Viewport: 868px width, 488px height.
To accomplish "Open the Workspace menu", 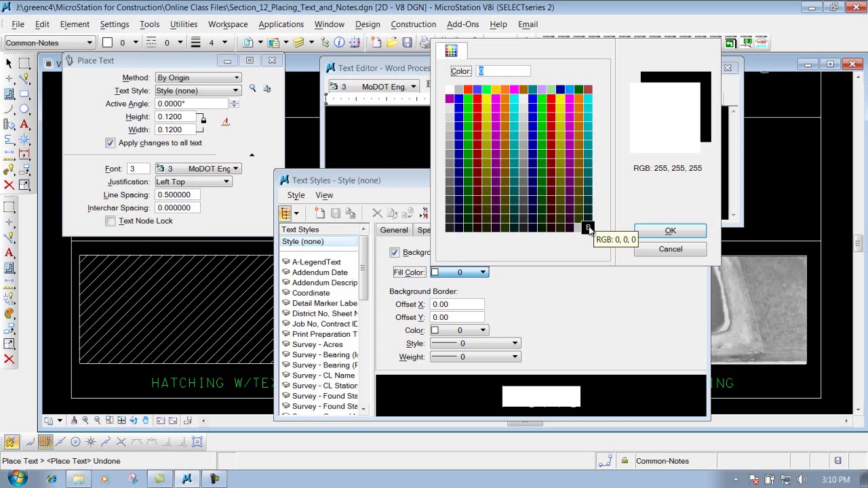I will [228, 24].
